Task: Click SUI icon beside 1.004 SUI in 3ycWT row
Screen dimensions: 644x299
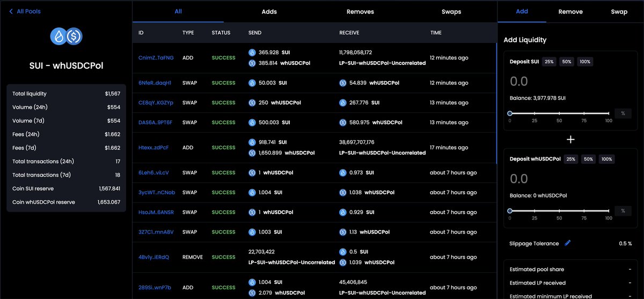Action: [x=252, y=192]
